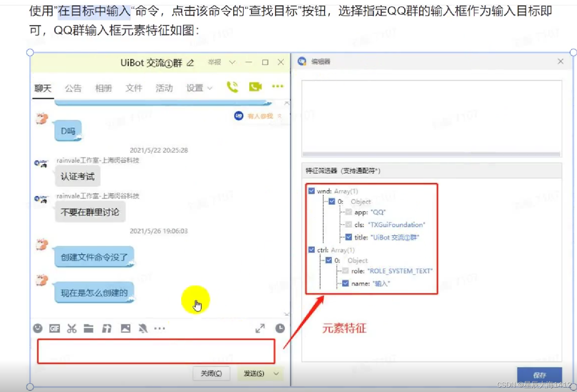This screenshot has height=392, width=577.
Task: Switch to the 相册 tab
Action: [x=103, y=88]
